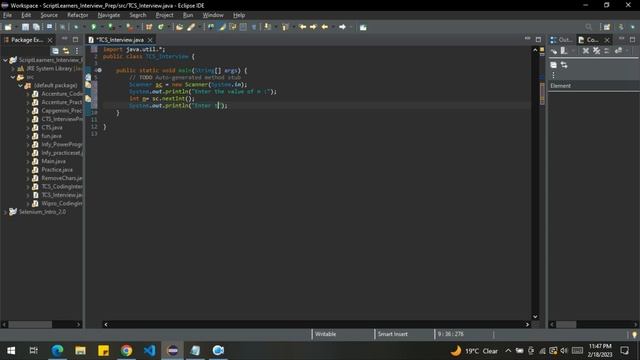The width and height of the screenshot is (640, 360).
Task: Click the Search flashlight toolbar icon
Action: pyautogui.click(x=191, y=27)
